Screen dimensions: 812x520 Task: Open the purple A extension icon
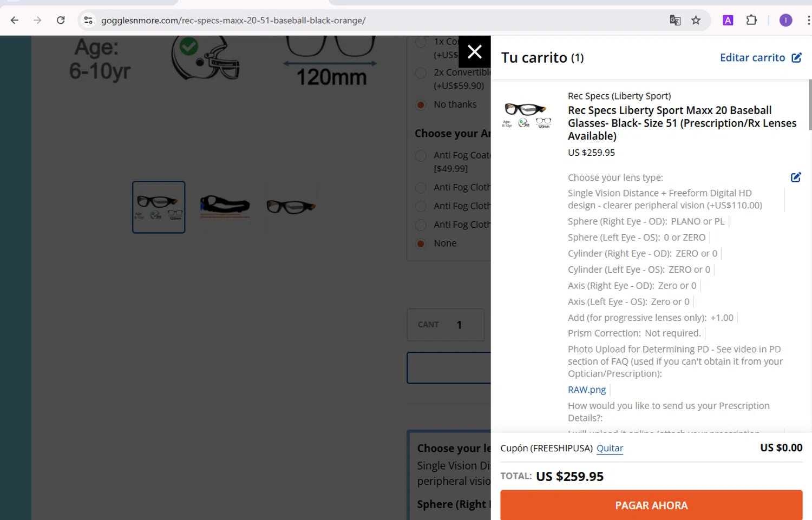pos(728,21)
